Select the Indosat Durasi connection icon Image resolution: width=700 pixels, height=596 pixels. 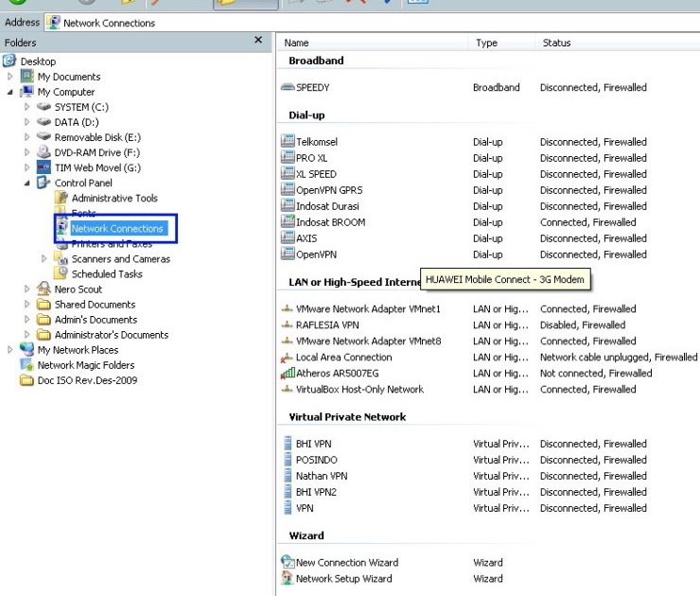coord(288,205)
